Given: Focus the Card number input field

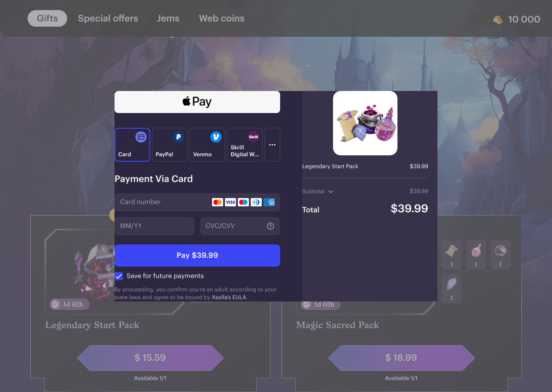Looking at the screenshot, I should tap(197, 202).
